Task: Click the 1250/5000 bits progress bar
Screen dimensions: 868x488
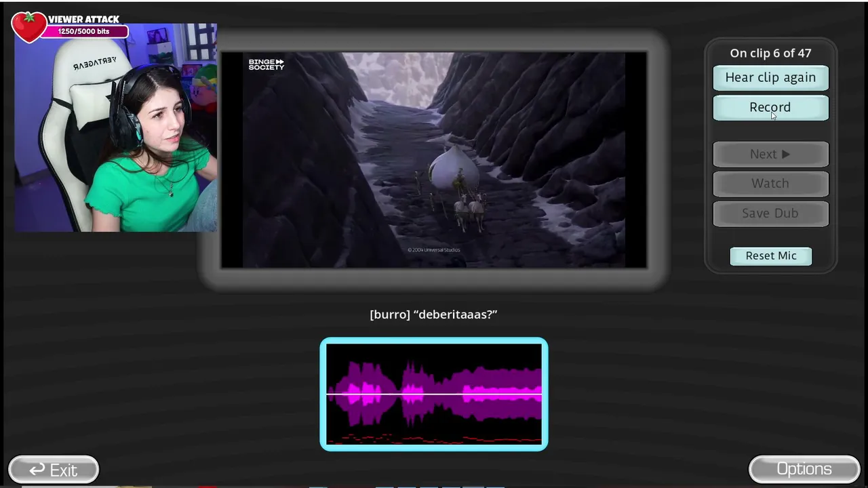Action: pos(84,32)
